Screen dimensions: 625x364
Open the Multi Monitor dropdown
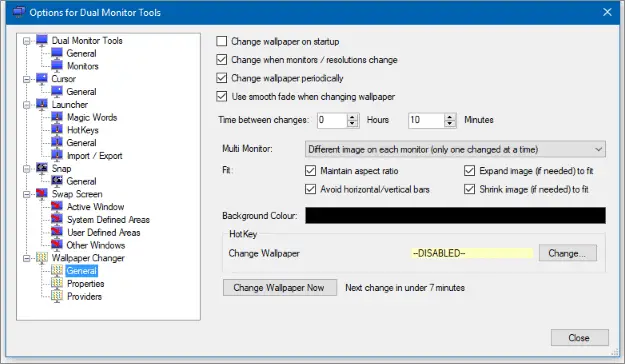point(455,149)
